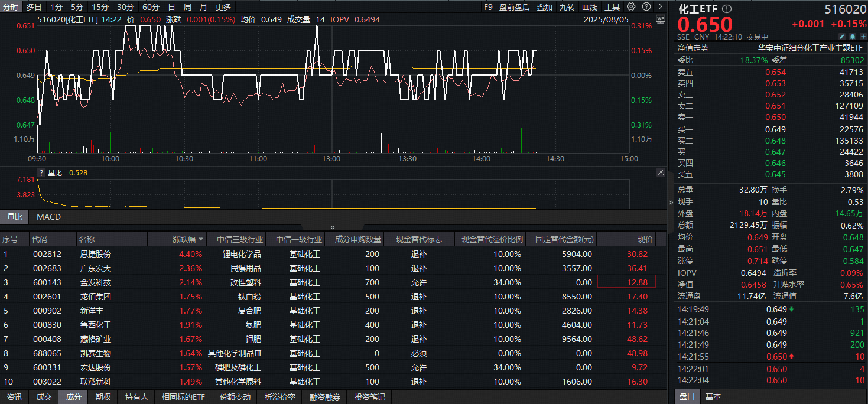The width and height of the screenshot is (868, 404).
Task: Select the 15分 period
Action: 100,7
